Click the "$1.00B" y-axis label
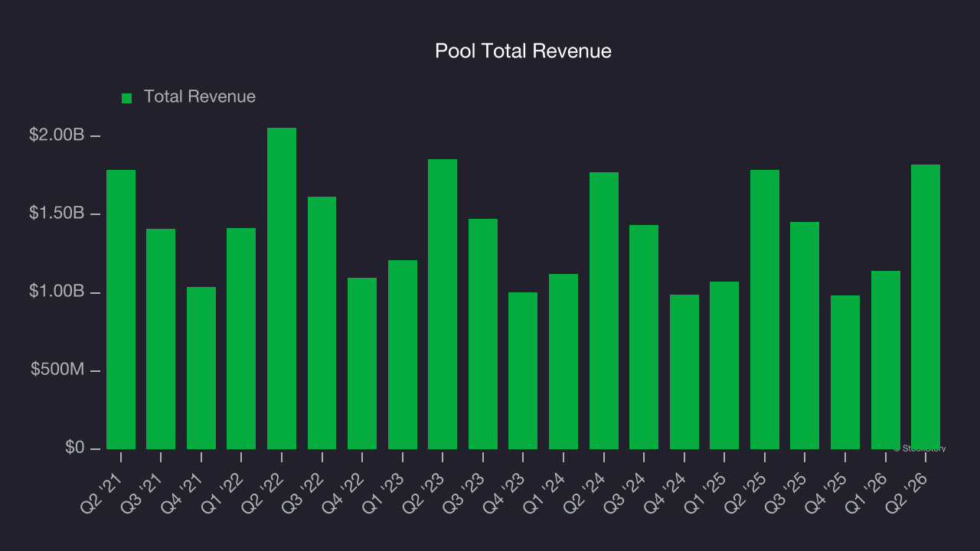 pyautogui.click(x=57, y=292)
